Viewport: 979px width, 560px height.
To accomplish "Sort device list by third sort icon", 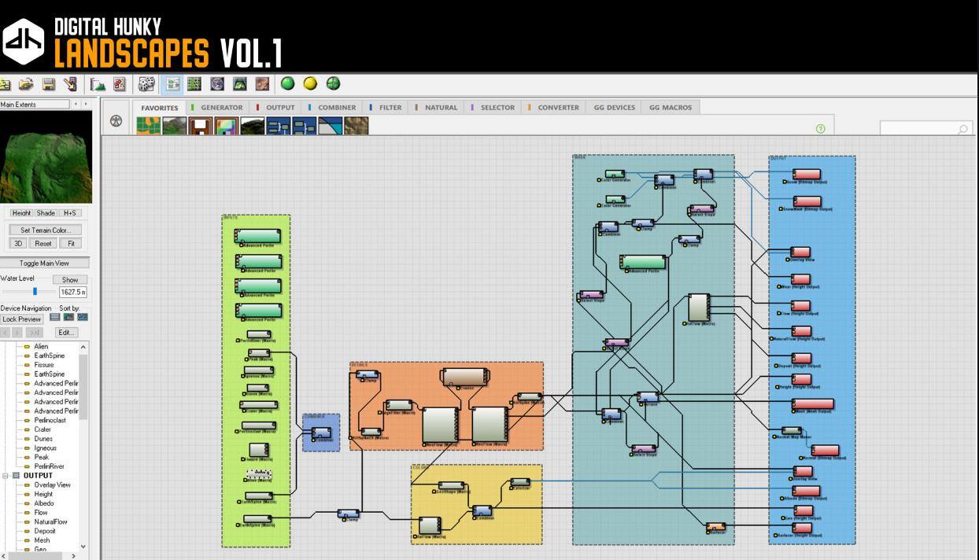I will pos(83,317).
